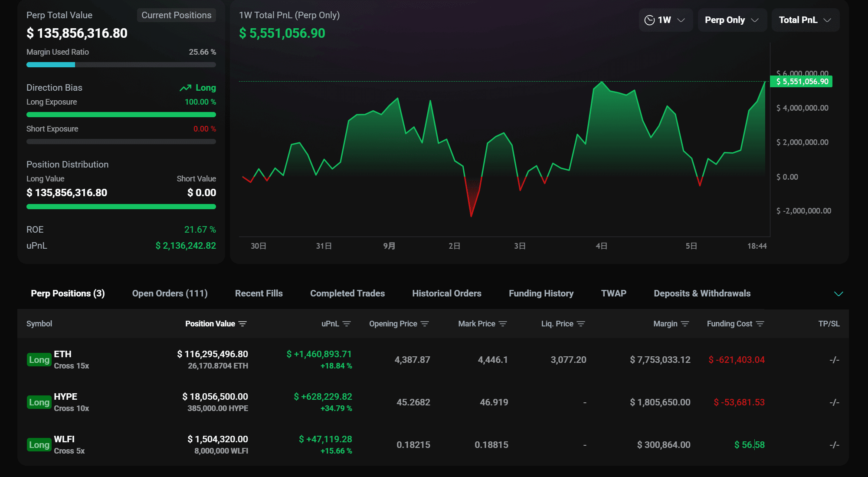Sort by Opening Price filter icon

coord(425,324)
